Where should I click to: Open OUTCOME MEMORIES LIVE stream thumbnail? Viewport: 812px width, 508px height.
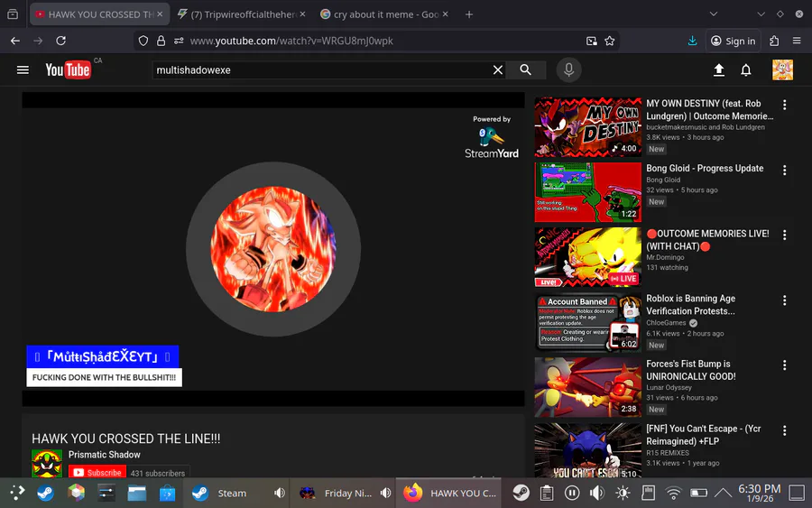(587, 257)
